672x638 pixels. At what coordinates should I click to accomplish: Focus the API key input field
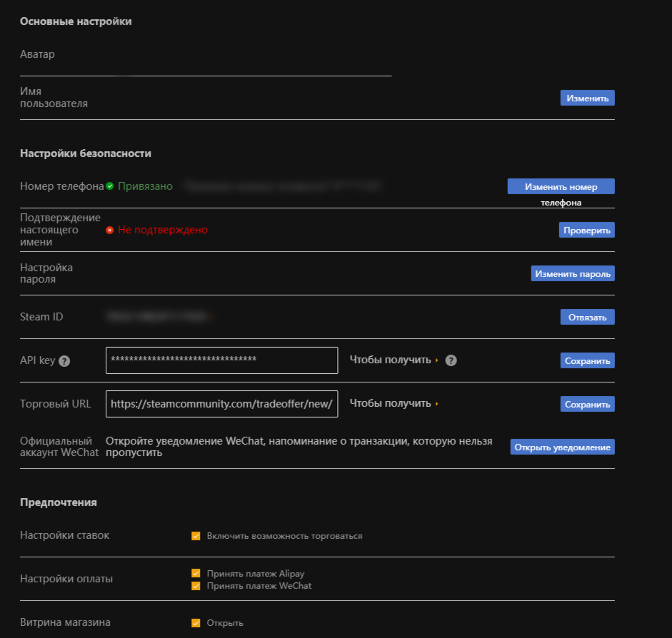[221, 360]
